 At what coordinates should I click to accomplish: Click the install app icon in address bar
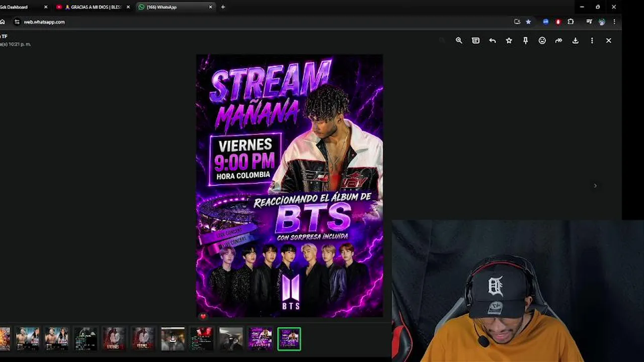(x=517, y=22)
